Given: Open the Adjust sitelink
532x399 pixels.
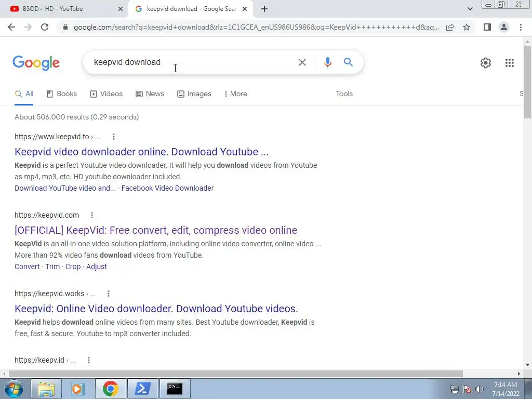Looking at the screenshot, I should [x=96, y=267].
